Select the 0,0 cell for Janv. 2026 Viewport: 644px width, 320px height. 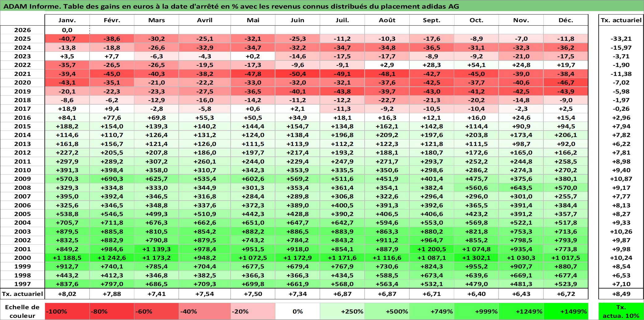tap(67, 30)
